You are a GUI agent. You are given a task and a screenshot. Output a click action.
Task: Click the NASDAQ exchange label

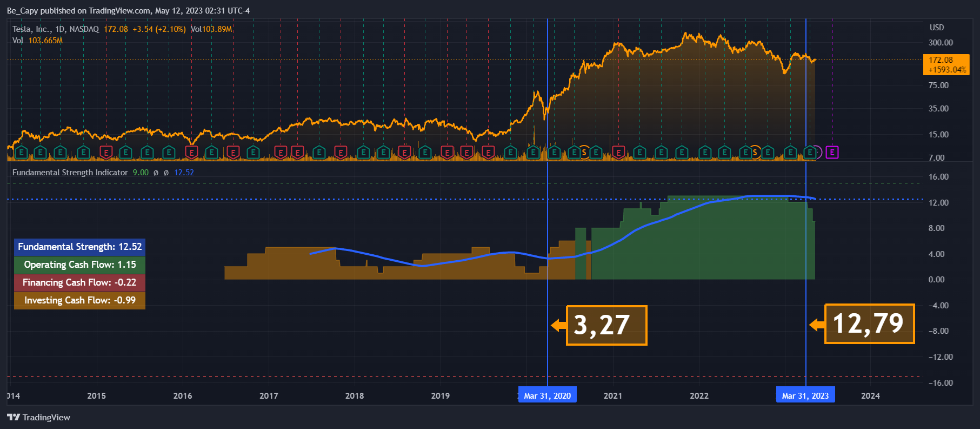point(84,29)
